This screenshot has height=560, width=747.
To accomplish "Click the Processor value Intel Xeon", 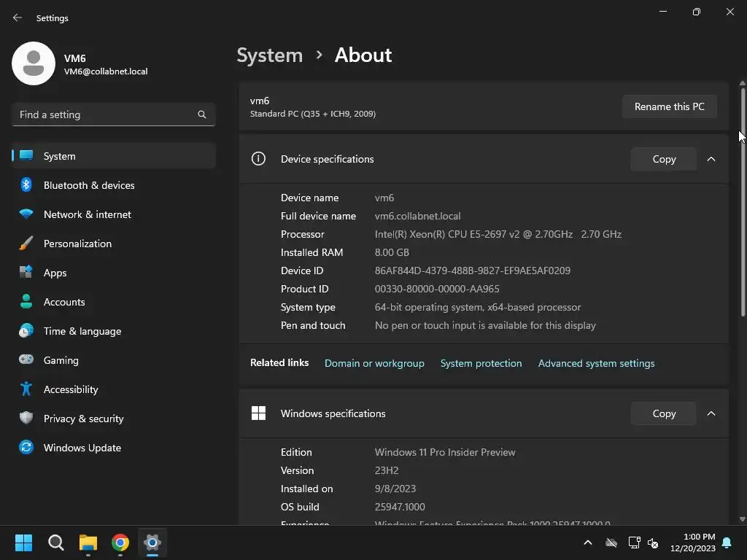I will click(x=498, y=234).
